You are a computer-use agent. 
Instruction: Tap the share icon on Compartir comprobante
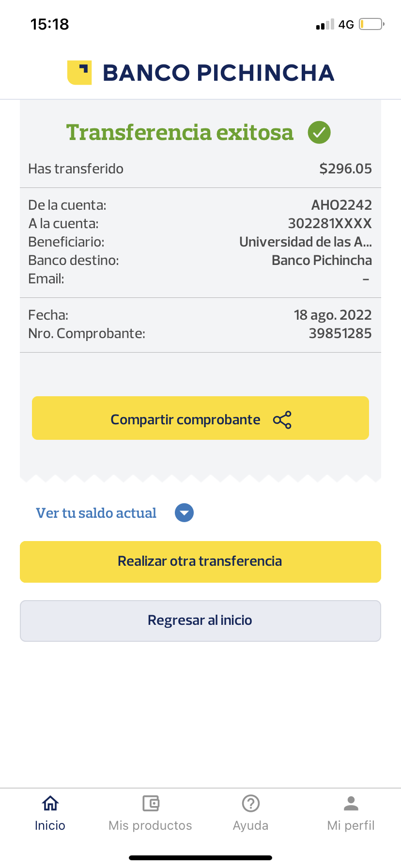click(282, 420)
